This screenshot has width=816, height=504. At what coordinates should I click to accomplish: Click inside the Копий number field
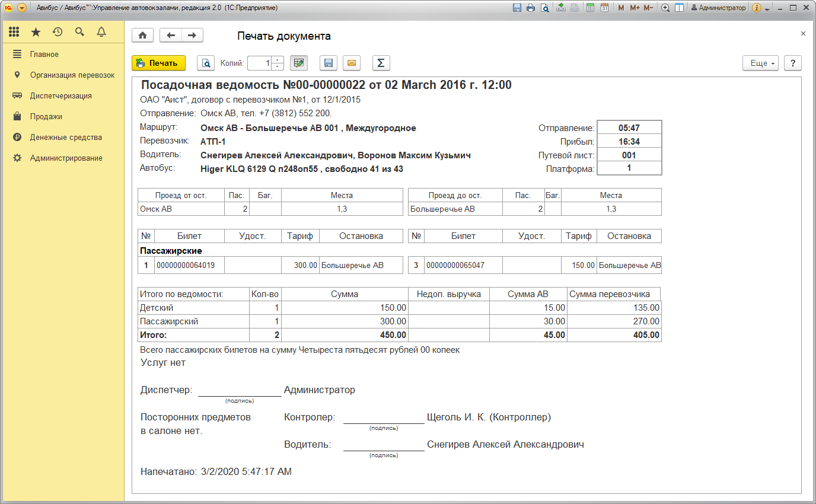259,63
